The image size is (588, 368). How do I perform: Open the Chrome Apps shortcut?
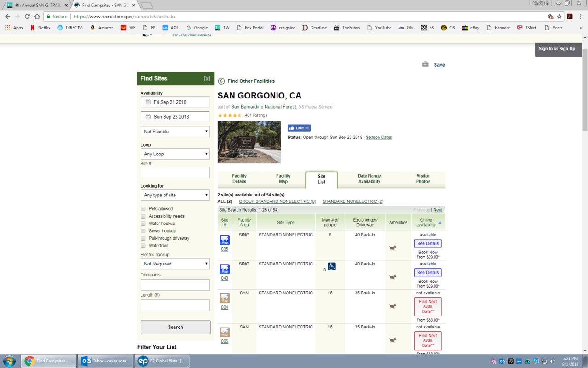tap(14, 28)
